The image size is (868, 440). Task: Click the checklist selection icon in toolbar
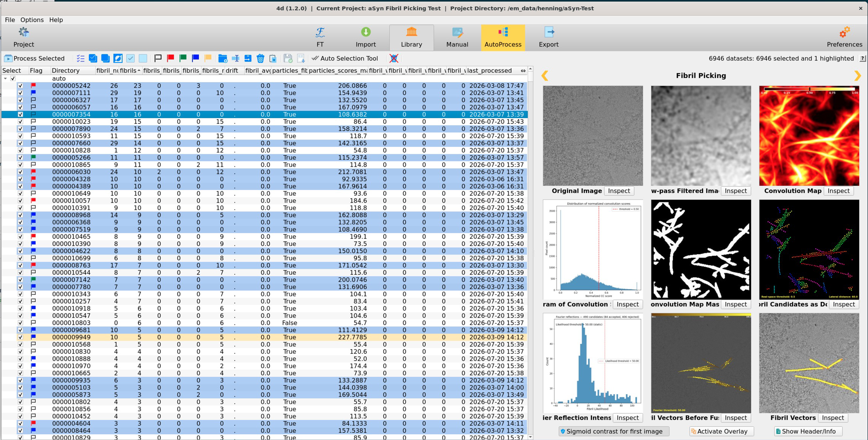point(81,58)
